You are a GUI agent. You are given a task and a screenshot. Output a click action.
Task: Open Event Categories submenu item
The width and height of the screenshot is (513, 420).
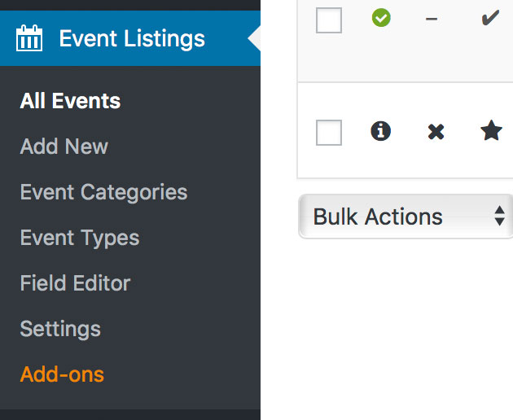(x=103, y=192)
